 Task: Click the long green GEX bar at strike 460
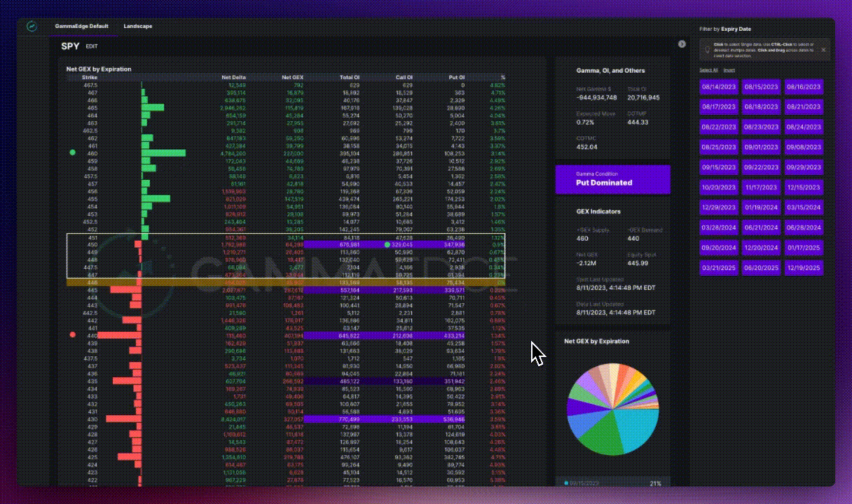tap(164, 153)
